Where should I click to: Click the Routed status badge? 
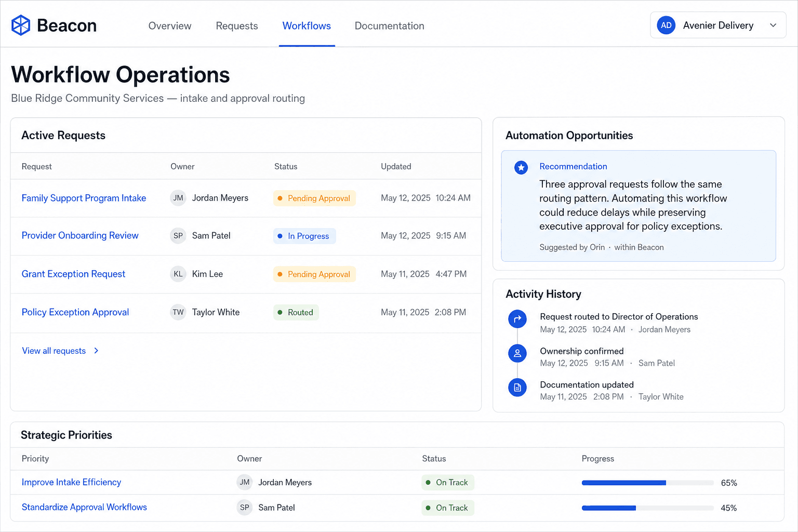click(x=296, y=312)
